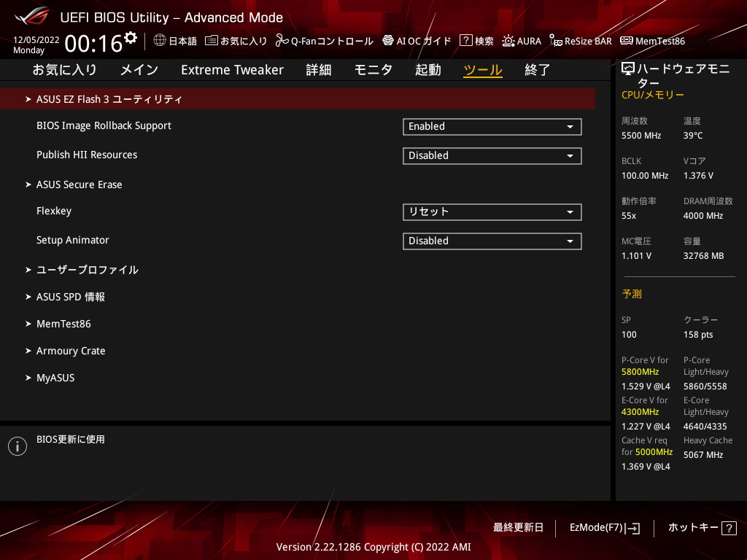
Task: Open the ASUS EZ Flash 3 utility
Action: (109, 99)
